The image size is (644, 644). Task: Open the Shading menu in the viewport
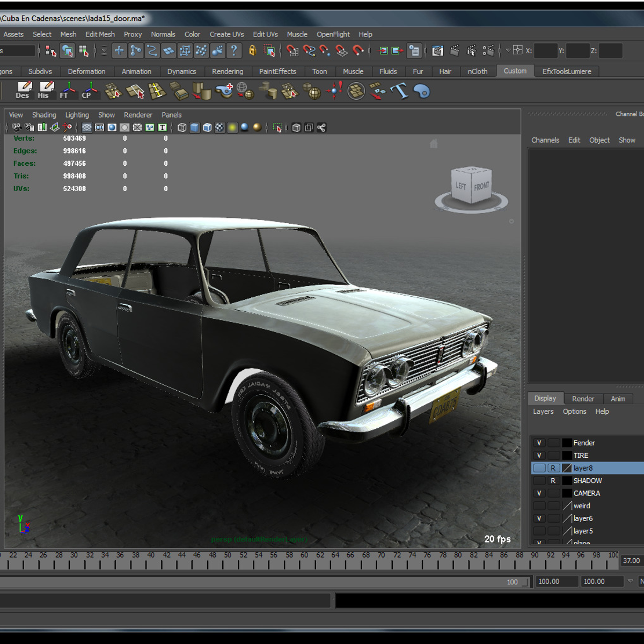point(44,114)
